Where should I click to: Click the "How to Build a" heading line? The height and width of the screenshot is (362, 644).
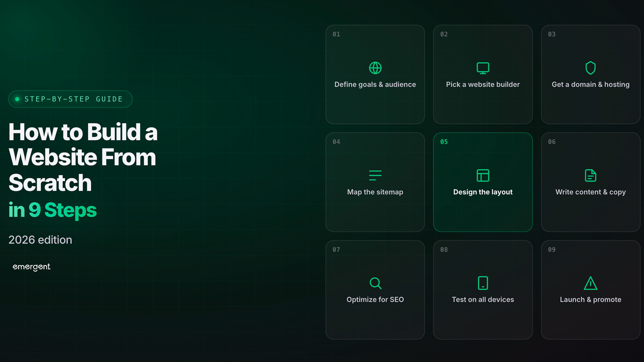point(83,132)
